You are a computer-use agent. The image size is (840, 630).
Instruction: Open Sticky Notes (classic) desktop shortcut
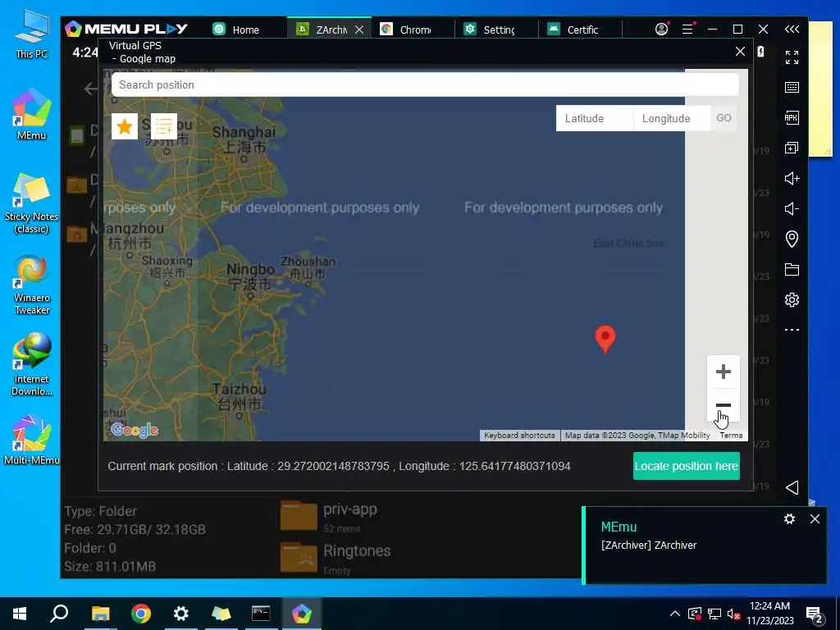click(32, 203)
